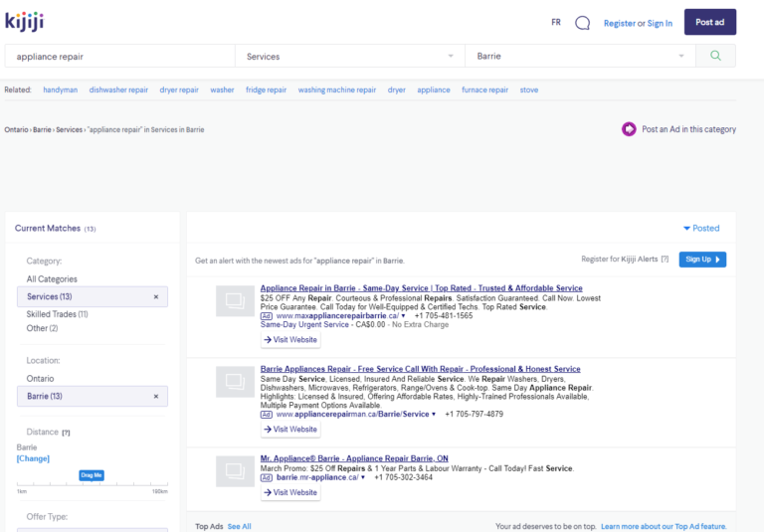Click the thumbnail of Mr. Appliance Barrie ad
This screenshot has height=532, width=764.
[x=235, y=471]
